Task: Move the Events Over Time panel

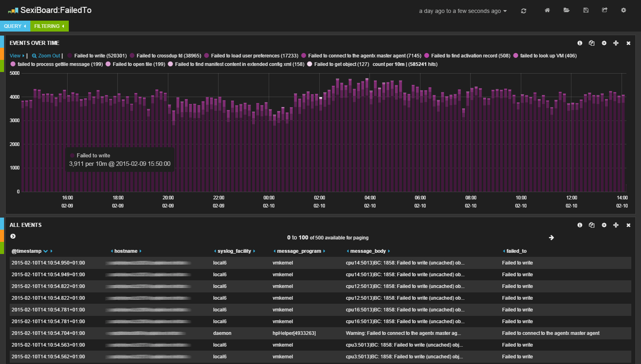Action: point(616,43)
